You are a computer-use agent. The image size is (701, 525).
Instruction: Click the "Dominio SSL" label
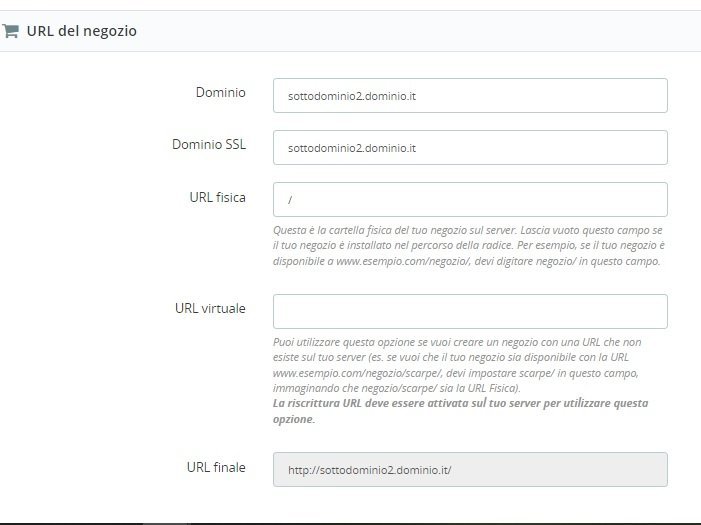pyautogui.click(x=209, y=144)
